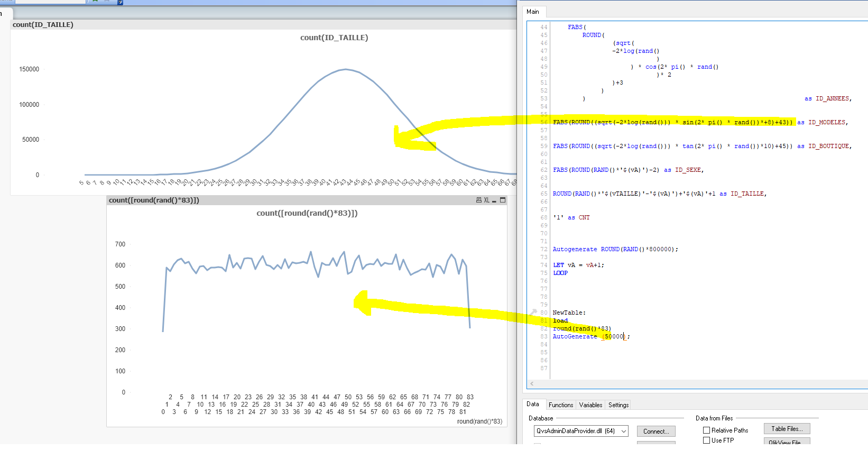Enable the Relative Paths checkbox
Viewport: 868px width, 459px height.
pos(706,430)
